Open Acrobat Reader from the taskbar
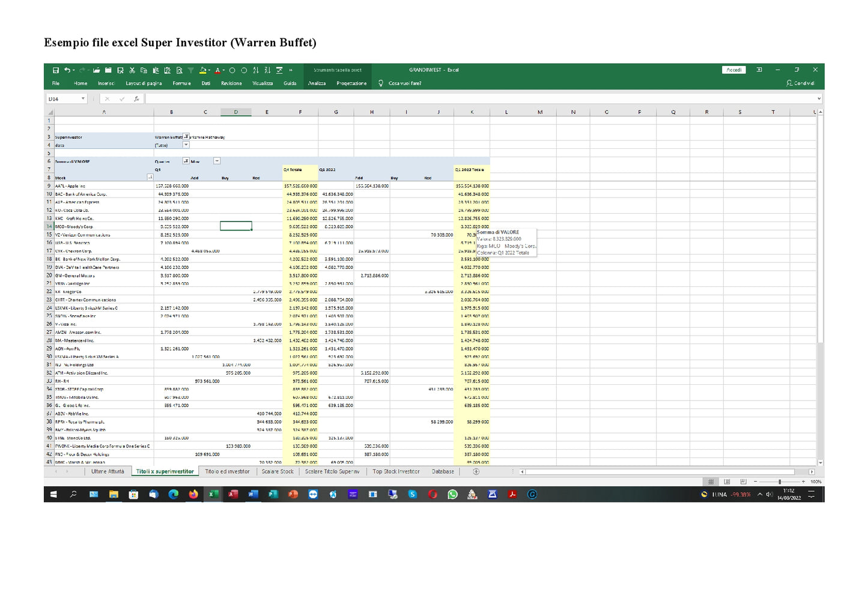Viewport: 868px width, 613px height. tap(512, 494)
